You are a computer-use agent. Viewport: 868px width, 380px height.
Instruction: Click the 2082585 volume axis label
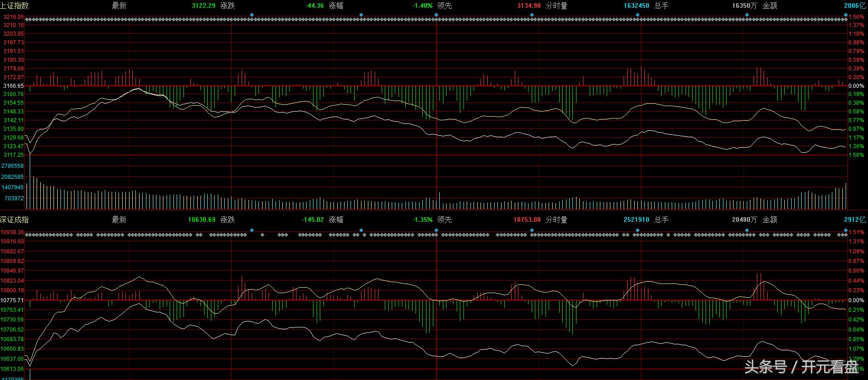coord(12,177)
